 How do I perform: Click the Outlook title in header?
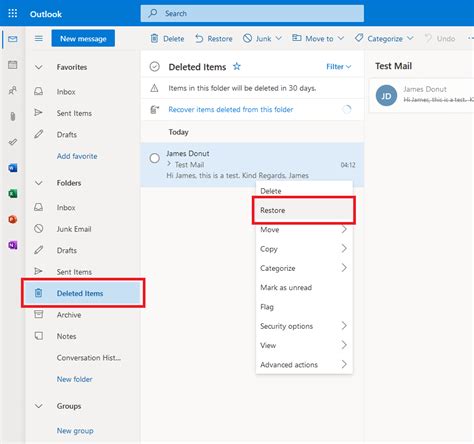point(46,14)
